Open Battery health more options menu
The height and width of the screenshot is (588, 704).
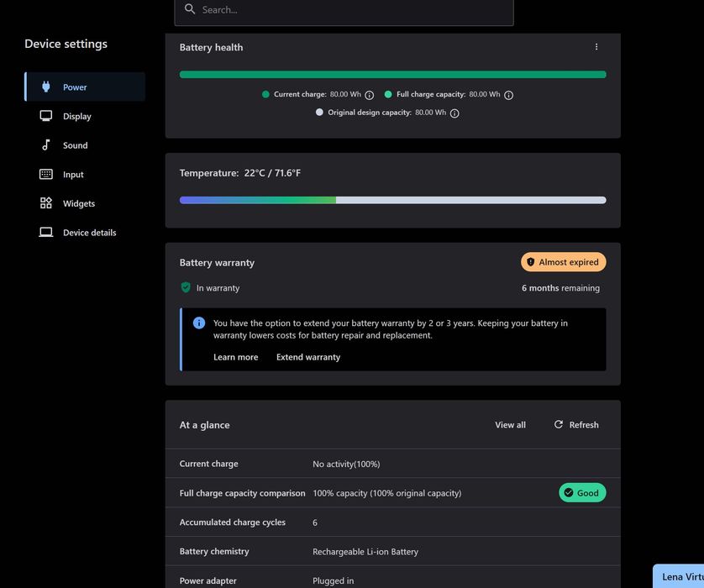(x=596, y=47)
